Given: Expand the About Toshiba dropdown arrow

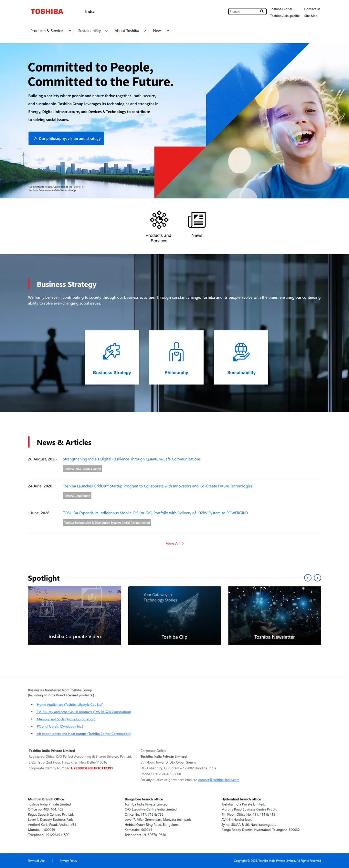Looking at the screenshot, I should tap(145, 31).
